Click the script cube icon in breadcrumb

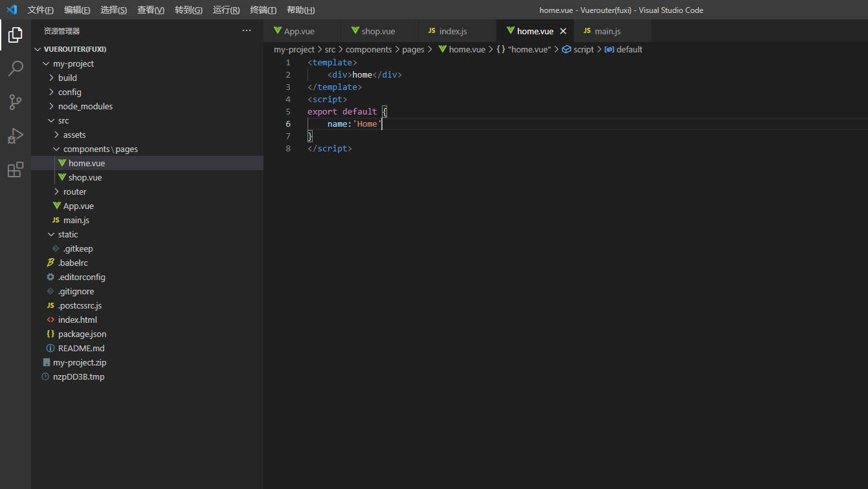[x=566, y=49]
